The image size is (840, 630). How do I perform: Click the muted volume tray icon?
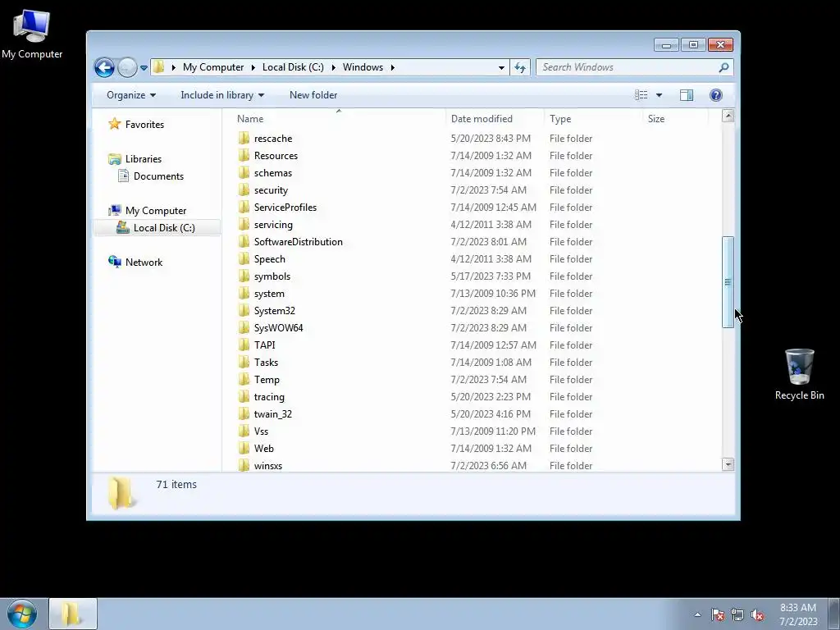pos(757,614)
